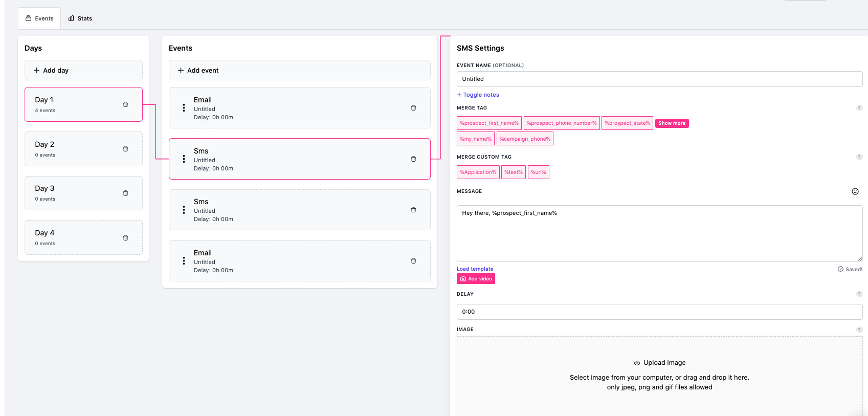Click the trash icon for Day 3
Screen dimensions: 868x416
(x=125, y=193)
